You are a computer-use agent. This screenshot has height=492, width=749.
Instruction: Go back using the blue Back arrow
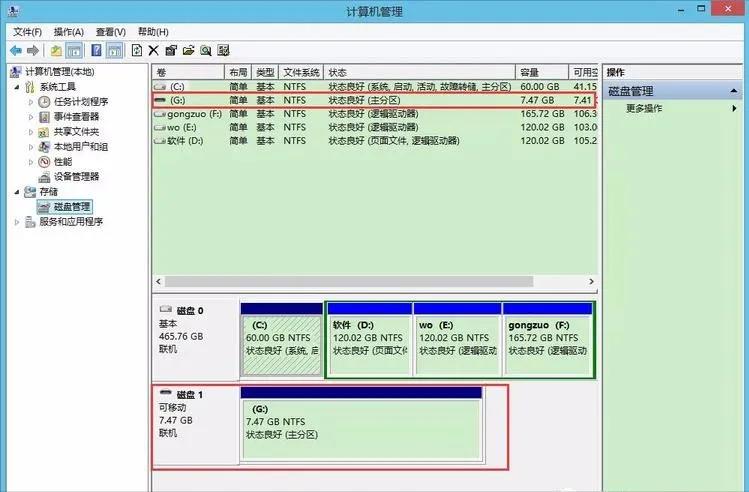tap(16, 50)
